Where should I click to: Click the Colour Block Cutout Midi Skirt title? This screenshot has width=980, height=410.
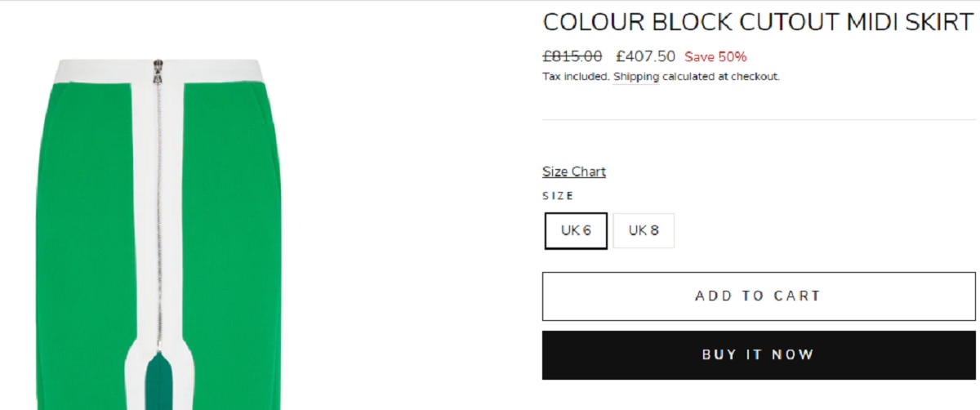tap(758, 22)
